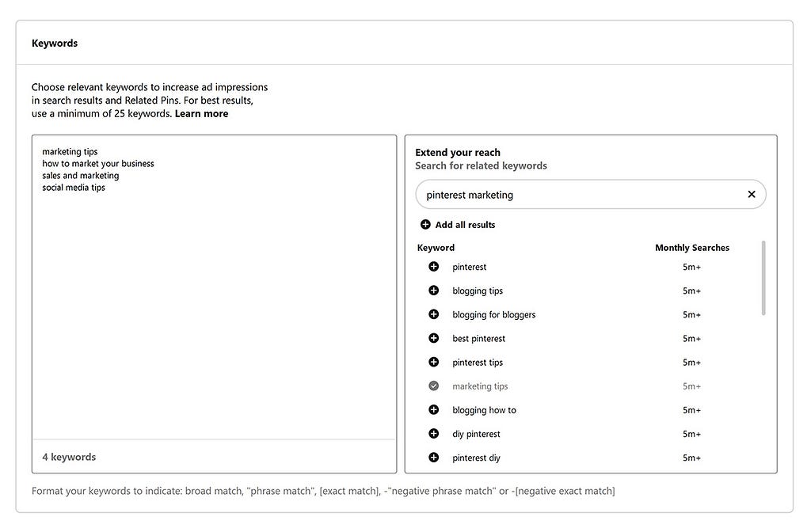Add 'pinterest tips' keyword plus icon
Screen dimensions: 811x532
433,362
